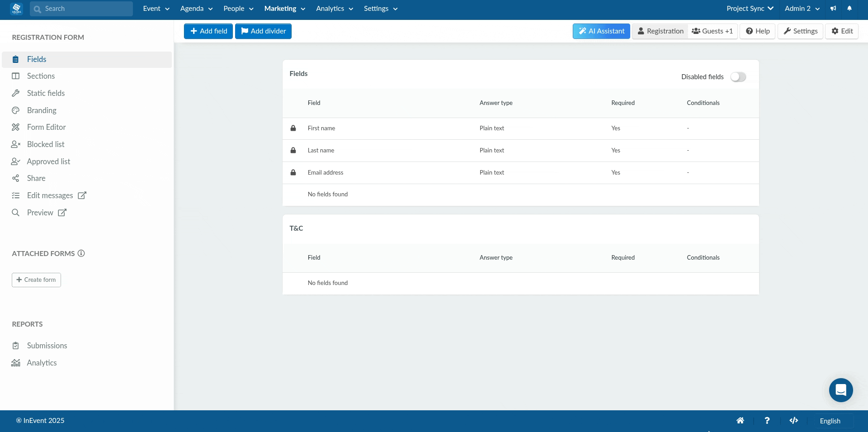This screenshot has width=868, height=432.
Task: Expand the Marketing dropdown menu
Action: (285, 9)
